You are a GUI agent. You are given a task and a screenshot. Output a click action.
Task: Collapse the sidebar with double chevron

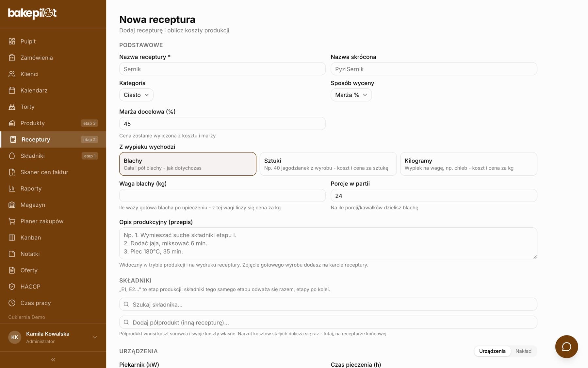coord(53,360)
